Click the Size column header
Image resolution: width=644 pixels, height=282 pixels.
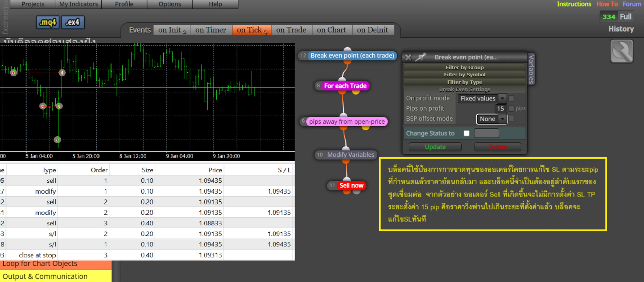[147, 170]
